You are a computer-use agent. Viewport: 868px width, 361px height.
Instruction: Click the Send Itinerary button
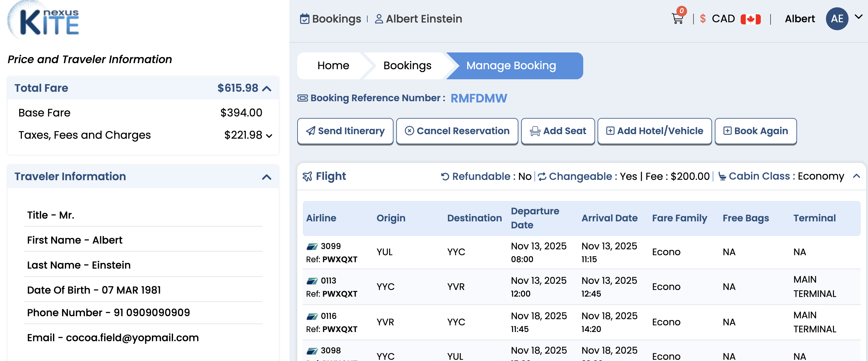[345, 131]
